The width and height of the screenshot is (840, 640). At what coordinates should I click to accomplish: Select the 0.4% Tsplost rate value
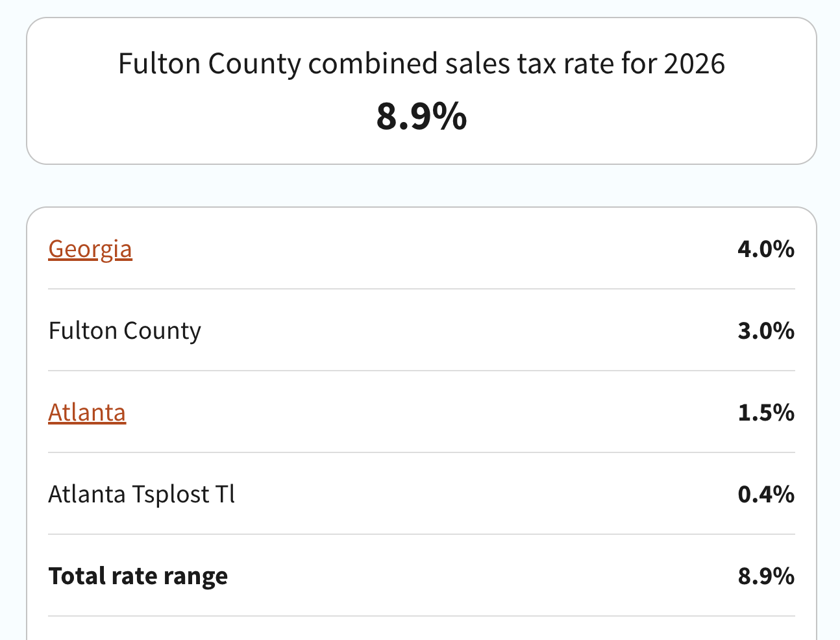tap(765, 495)
